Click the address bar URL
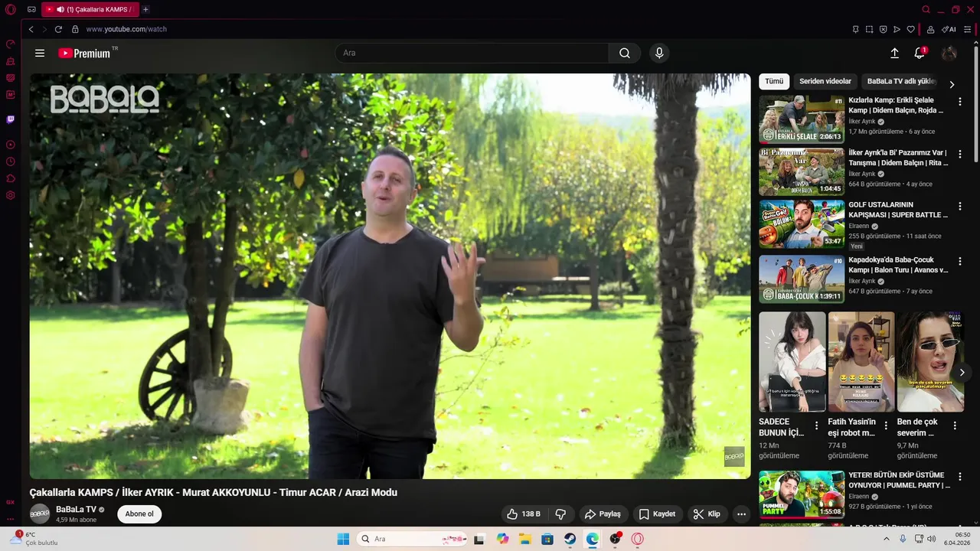The image size is (980, 551). click(126, 29)
